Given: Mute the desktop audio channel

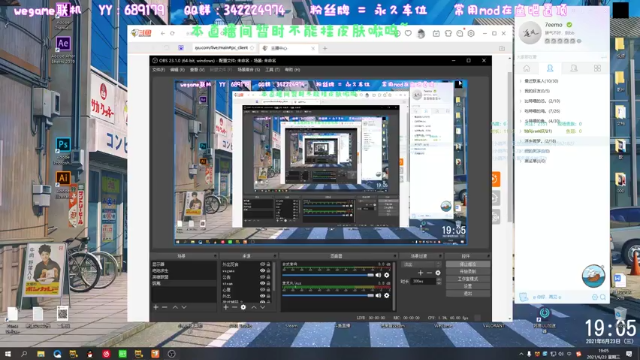Looking at the screenshot, I should (378, 275).
